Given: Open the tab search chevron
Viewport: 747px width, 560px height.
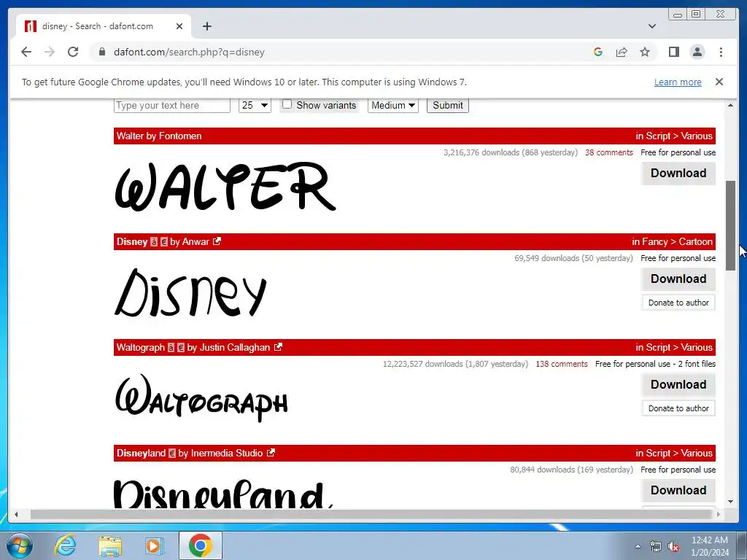Looking at the screenshot, I should tap(652, 26).
